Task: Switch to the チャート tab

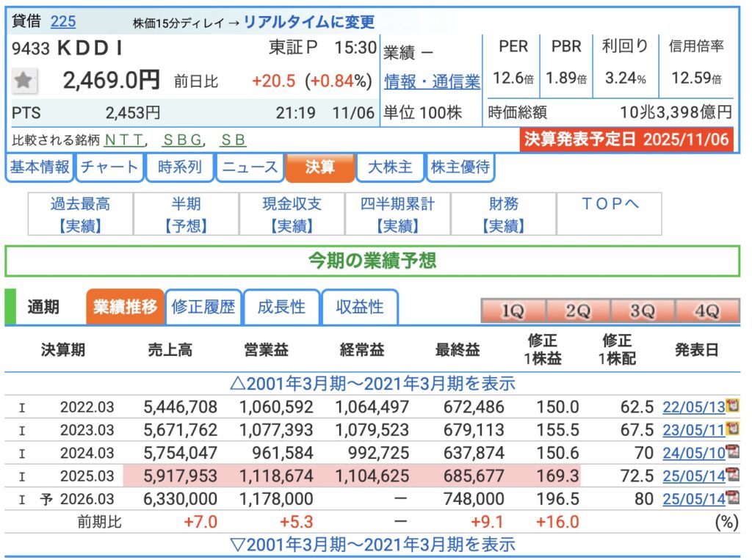Action: pyautogui.click(x=109, y=167)
